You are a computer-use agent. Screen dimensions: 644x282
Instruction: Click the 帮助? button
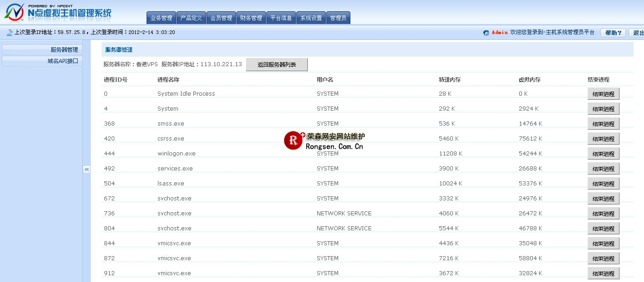point(613,33)
